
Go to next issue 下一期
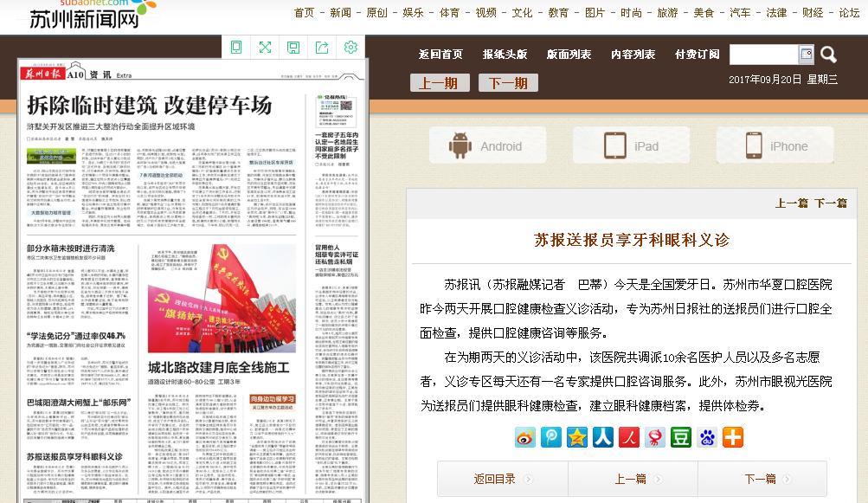(508, 83)
